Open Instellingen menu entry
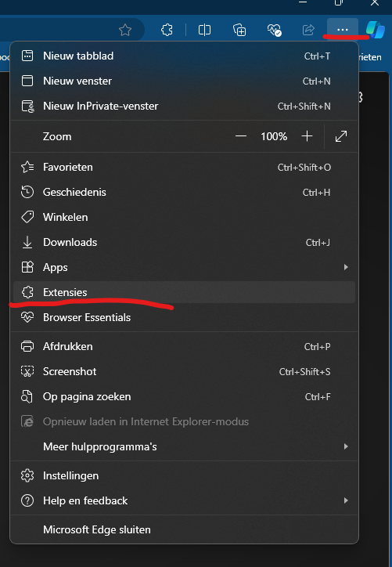This screenshot has width=392, height=567. (184, 475)
